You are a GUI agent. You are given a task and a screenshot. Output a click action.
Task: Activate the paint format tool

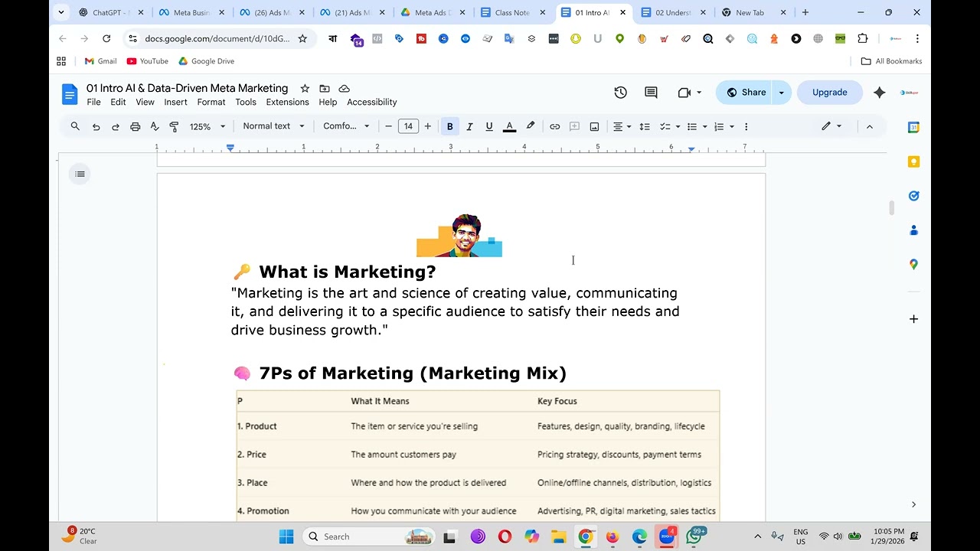coord(174,126)
